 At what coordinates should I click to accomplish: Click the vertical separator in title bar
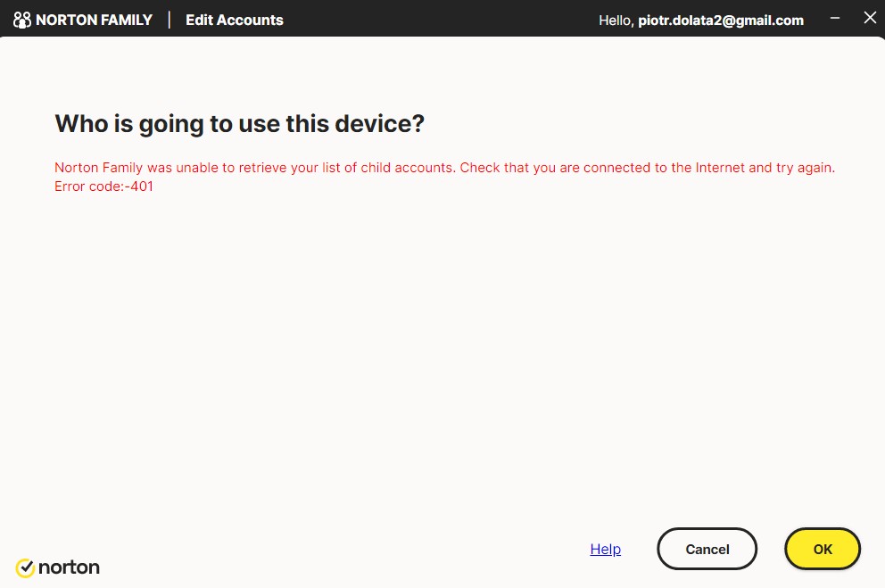pos(170,20)
